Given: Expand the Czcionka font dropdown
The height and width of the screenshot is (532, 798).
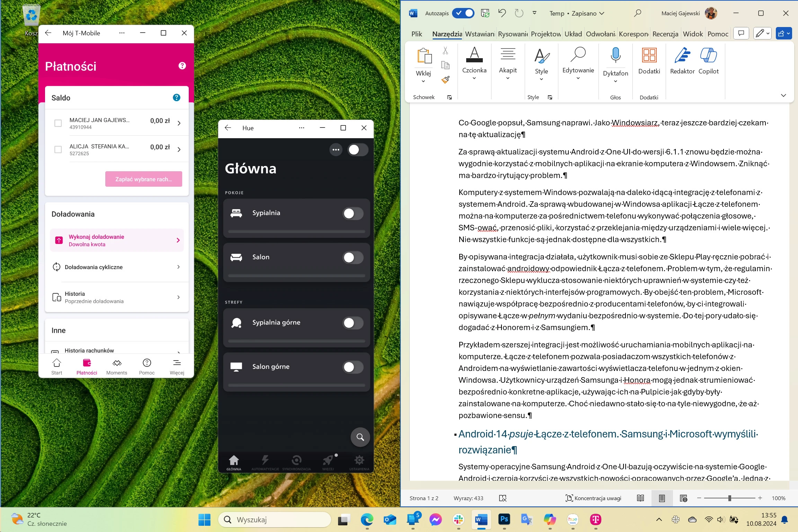Looking at the screenshot, I should [x=474, y=78].
